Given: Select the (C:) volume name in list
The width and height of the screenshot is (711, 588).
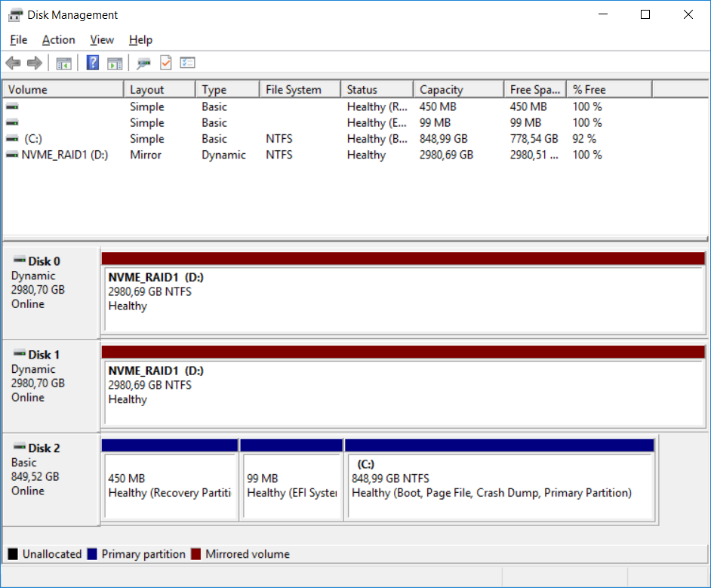Looking at the screenshot, I should point(33,139).
